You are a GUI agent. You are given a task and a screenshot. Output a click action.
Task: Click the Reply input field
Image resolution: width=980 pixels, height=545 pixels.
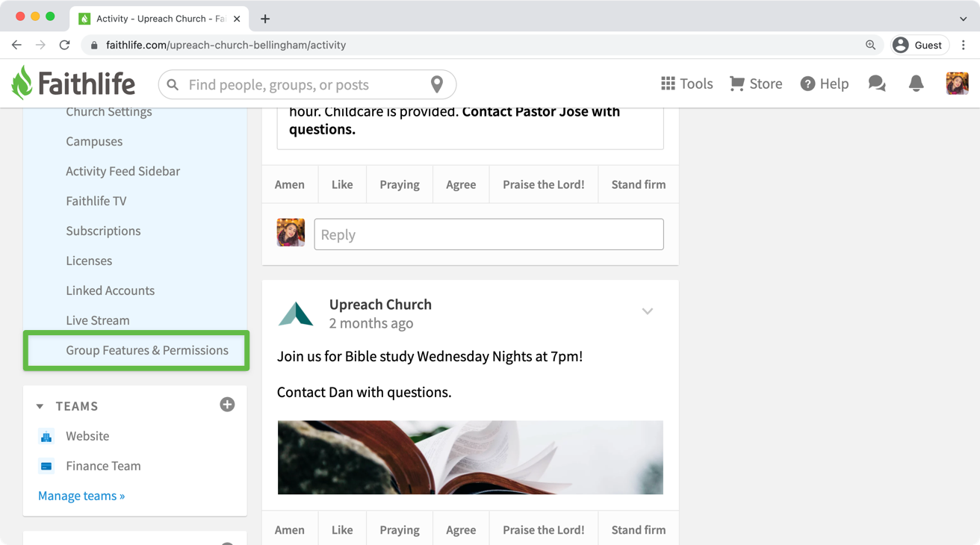click(489, 234)
